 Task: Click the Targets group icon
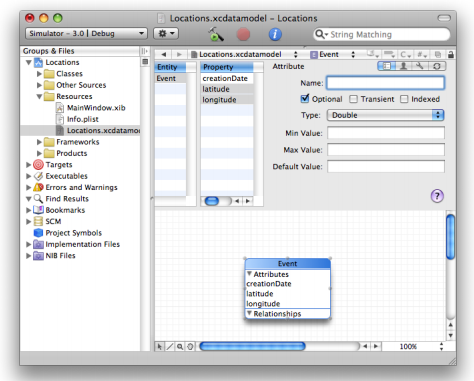point(38,165)
